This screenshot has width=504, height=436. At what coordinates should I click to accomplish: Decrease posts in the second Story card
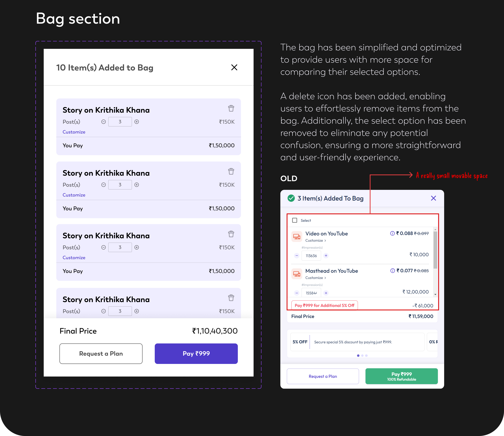(x=103, y=185)
